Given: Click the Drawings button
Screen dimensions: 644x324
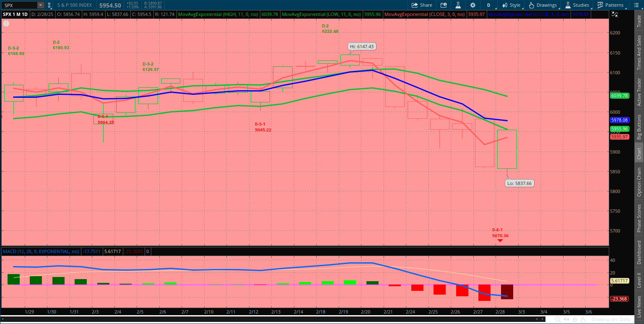Looking at the screenshot, I should pyautogui.click(x=543, y=5).
